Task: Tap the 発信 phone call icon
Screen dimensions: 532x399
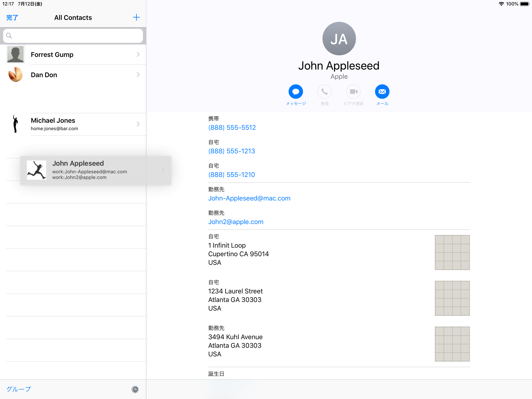Action: point(324,91)
